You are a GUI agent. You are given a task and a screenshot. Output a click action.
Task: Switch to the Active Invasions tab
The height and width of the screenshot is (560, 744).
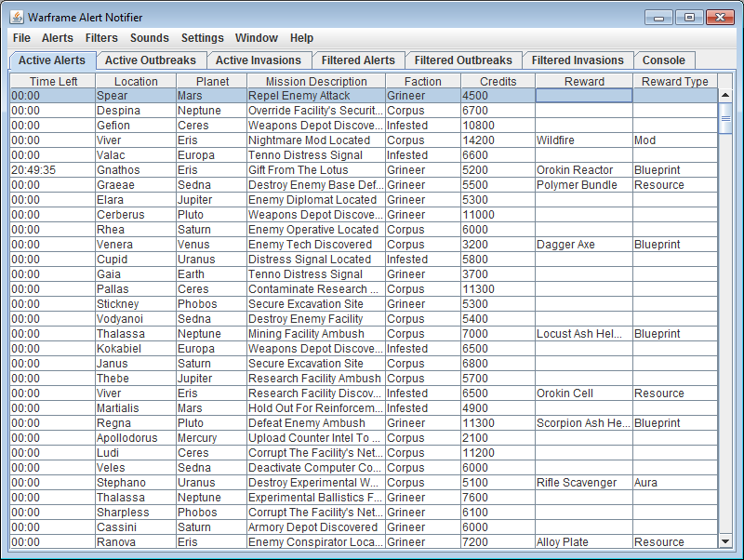pos(259,60)
